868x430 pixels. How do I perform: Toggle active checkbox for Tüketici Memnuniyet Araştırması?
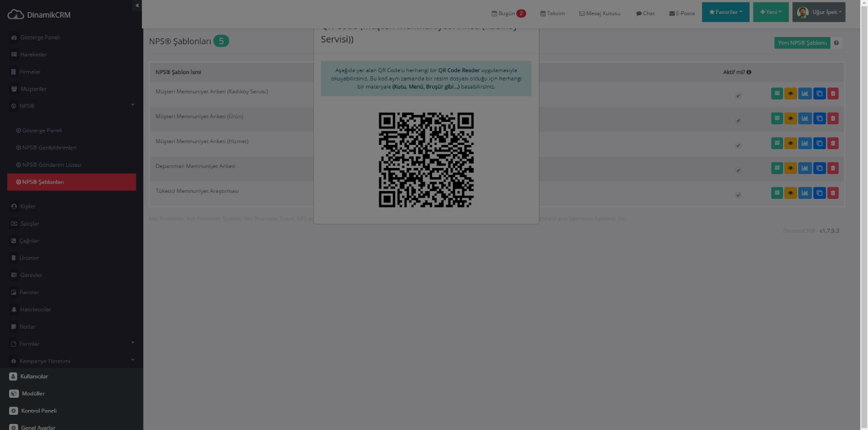point(738,195)
